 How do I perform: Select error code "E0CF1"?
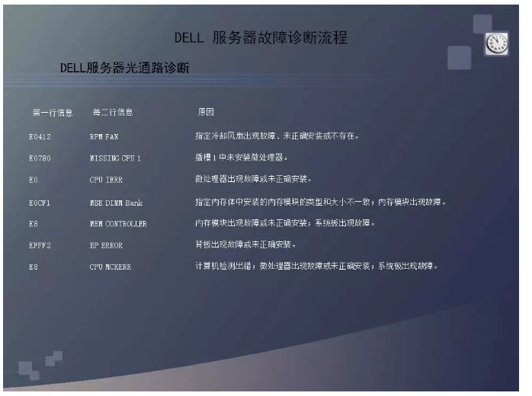coord(40,203)
